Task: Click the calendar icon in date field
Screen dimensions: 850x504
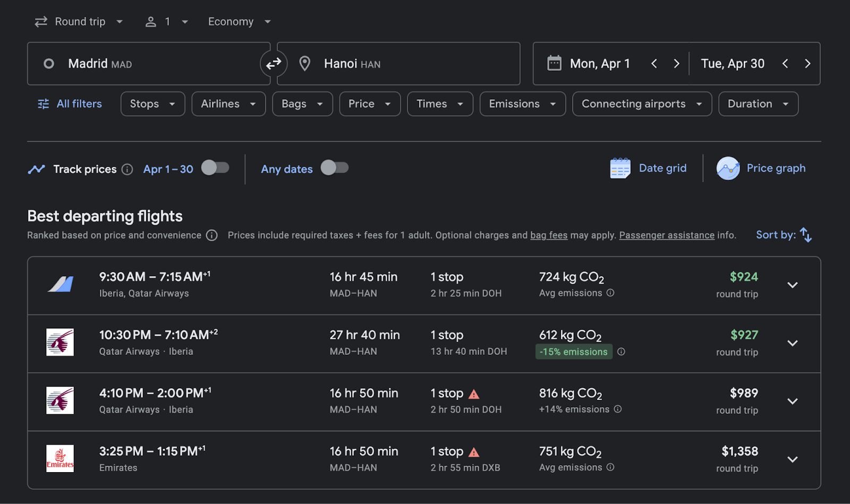Action: pyautogui.click(x=554, y=63)
